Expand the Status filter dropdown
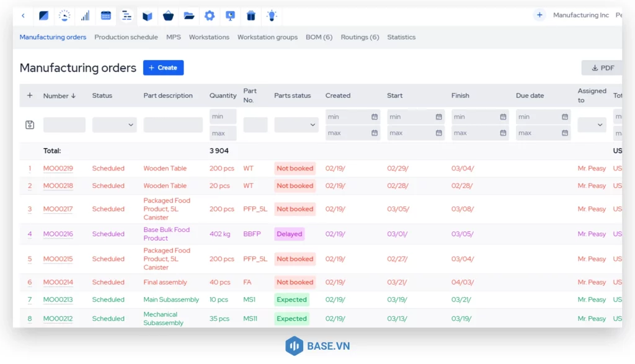Image resolution: width=635 pixels, height=364 pixels. pyautogui.click(x=115, y=125)
